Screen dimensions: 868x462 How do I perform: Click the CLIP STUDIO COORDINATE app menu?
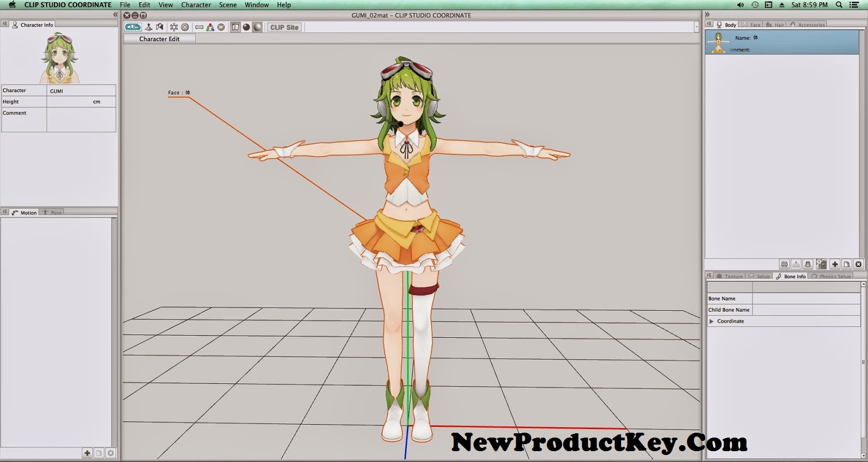click(x=68, y=5)
